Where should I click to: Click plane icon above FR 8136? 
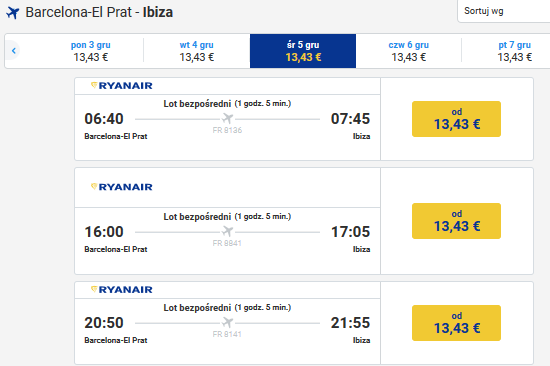[x=227, y=118]
